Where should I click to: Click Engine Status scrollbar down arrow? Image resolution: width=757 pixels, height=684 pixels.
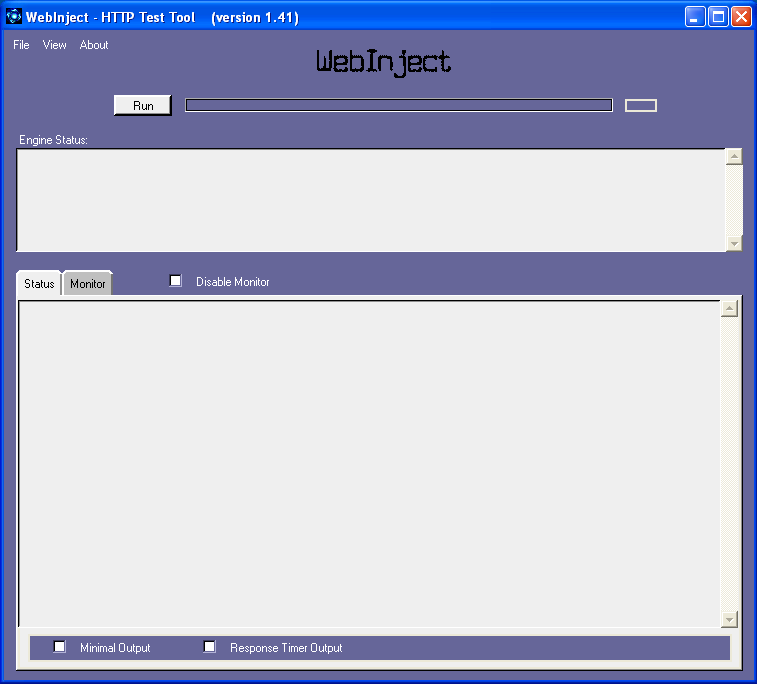(734, 243)
